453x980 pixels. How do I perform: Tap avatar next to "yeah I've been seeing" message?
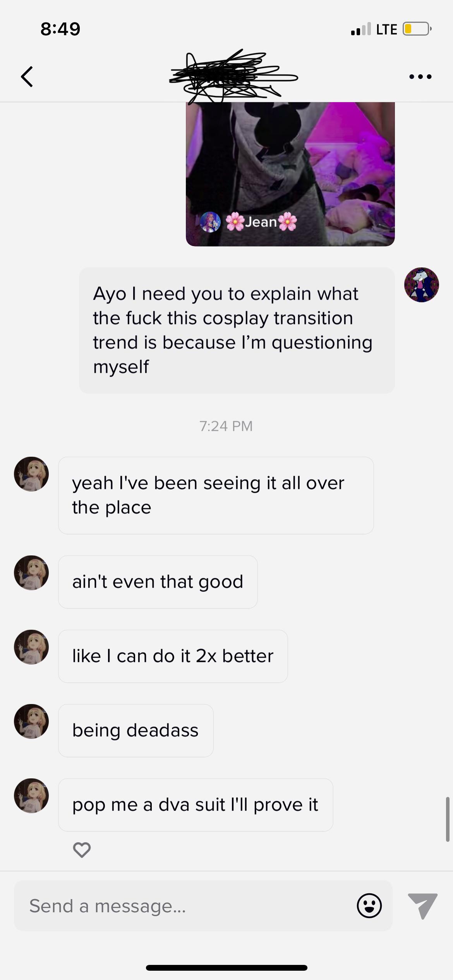pos(31,474)
